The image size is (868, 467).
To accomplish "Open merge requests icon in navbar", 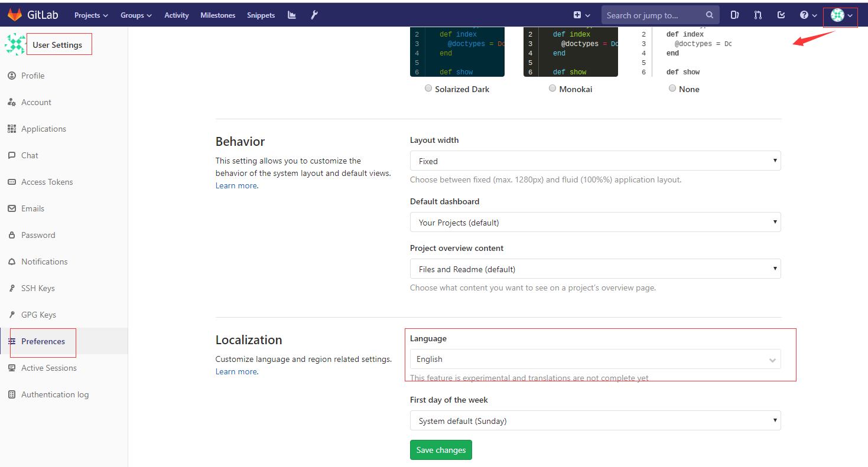I will click(x=758, y=15).
